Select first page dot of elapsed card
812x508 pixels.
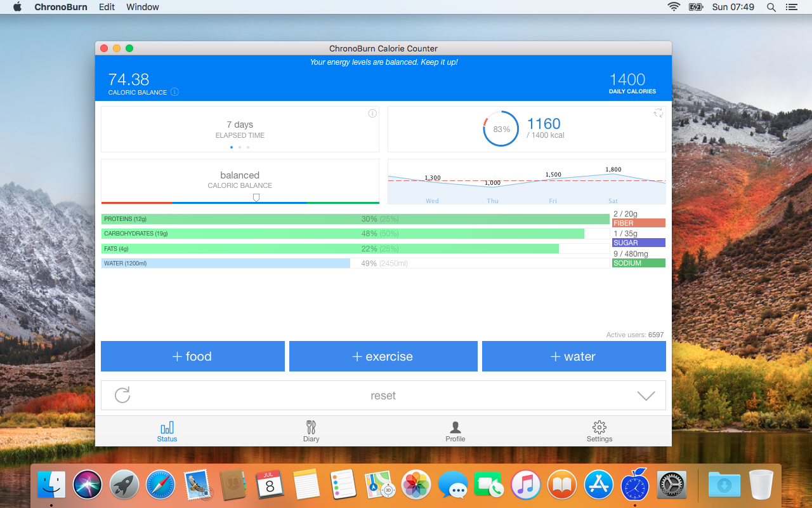232,147
